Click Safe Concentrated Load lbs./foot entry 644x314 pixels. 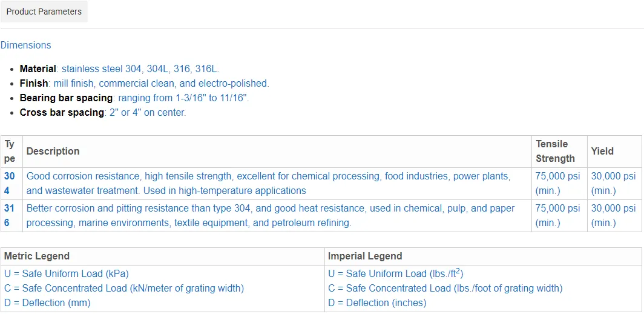pyautogui.click(x=445, y=288)
